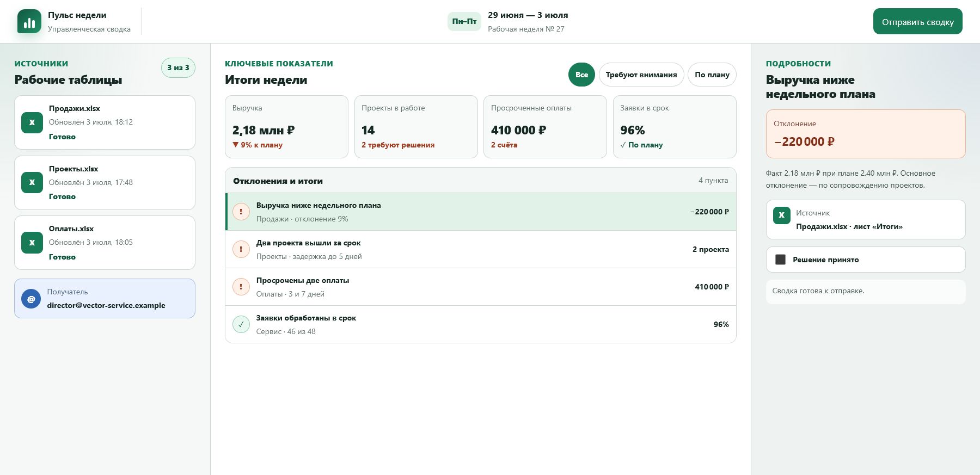Click Excel icon of Проекты.xlsx card
980x475 pixels.
32,182
